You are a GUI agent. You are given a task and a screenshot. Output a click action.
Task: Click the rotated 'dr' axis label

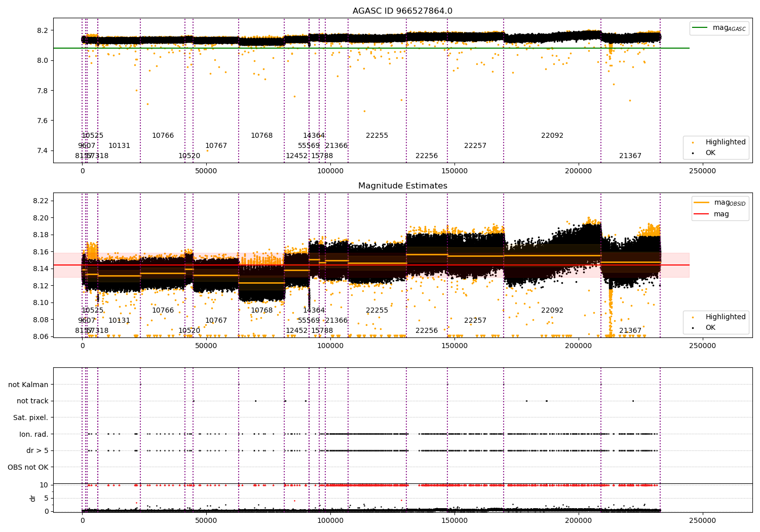(33, 498)
